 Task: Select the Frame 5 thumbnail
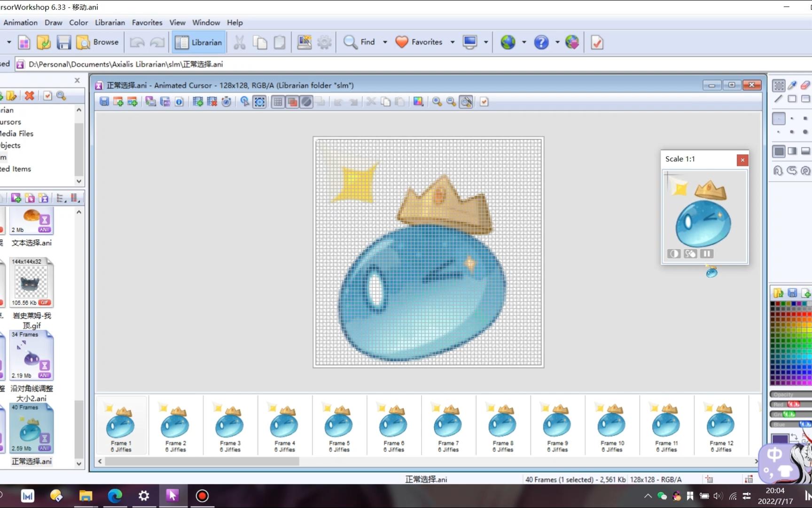click(339, 426)
